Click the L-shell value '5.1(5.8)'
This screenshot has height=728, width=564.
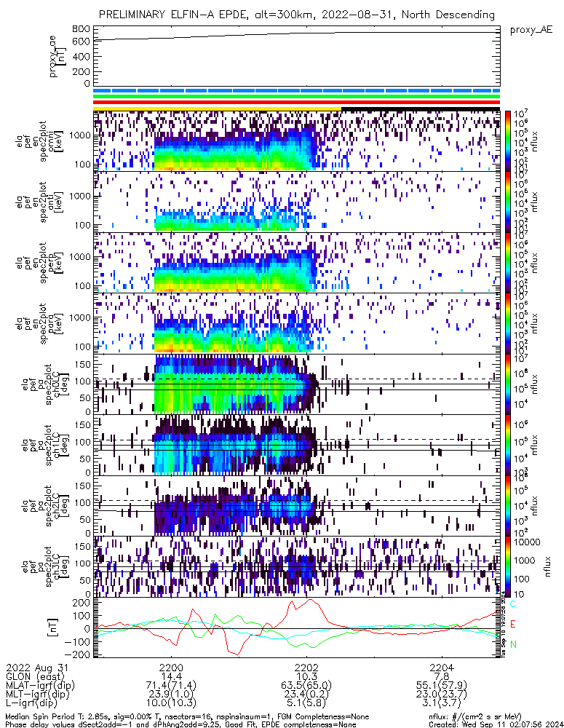coord(306,703)
